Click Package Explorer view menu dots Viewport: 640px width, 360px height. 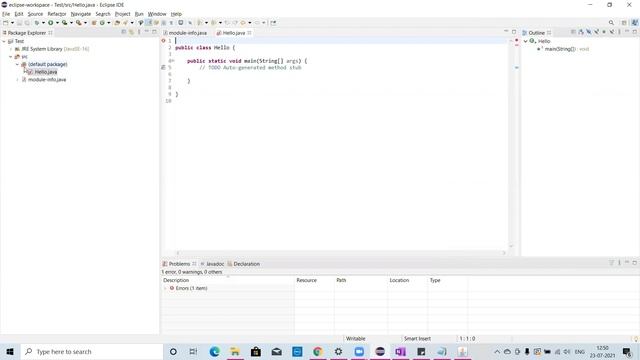139,32
